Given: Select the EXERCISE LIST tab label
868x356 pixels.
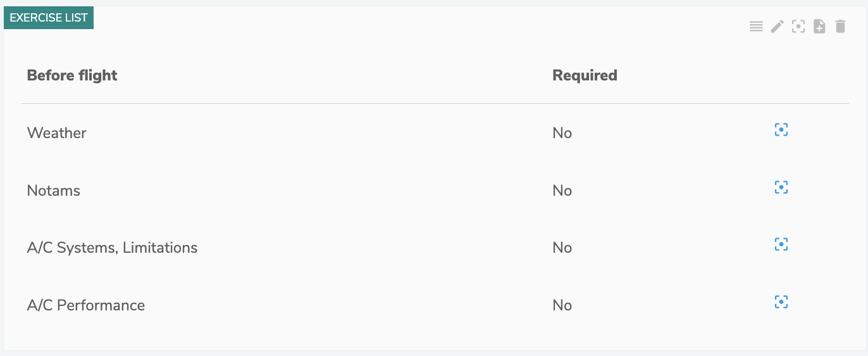Looking at the screenshot, I should pos(49,18).
